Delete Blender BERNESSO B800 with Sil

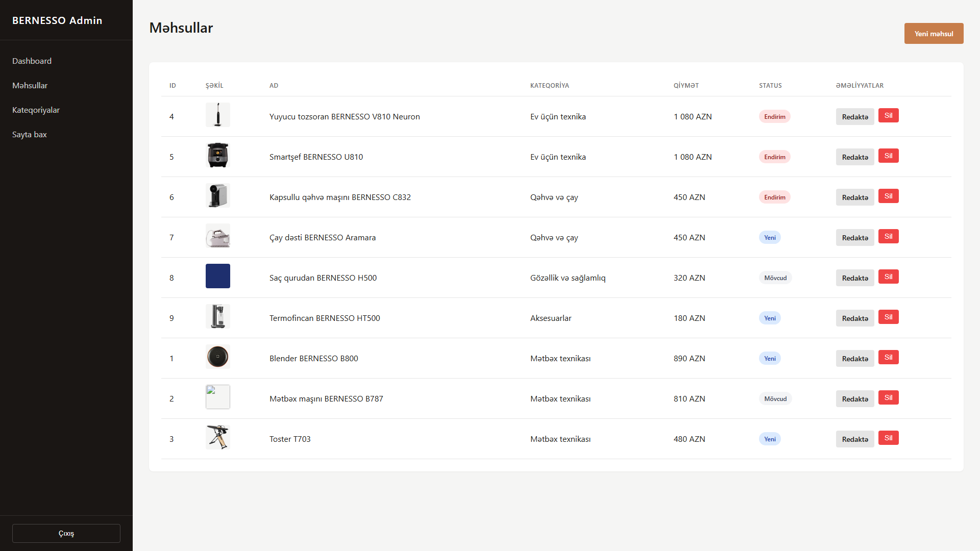click(x=888, y=357)
